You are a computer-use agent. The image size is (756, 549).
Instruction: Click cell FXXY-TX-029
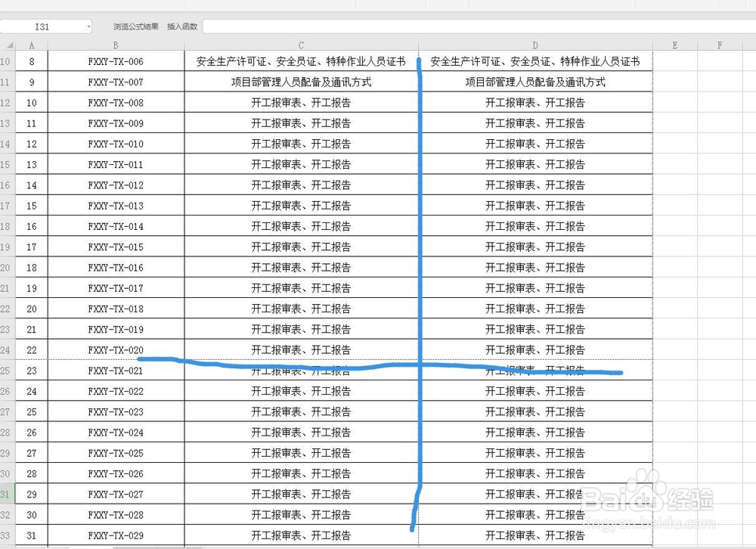click(116, 535)
